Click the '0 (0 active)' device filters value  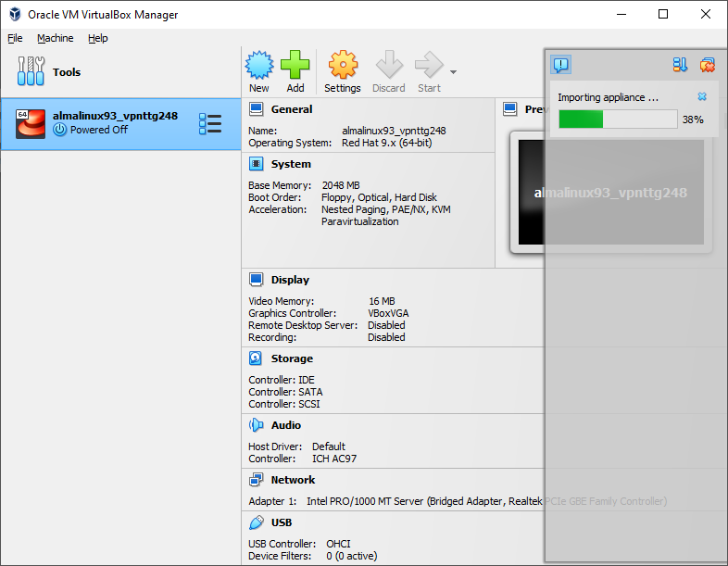click(x=351, y=556)
